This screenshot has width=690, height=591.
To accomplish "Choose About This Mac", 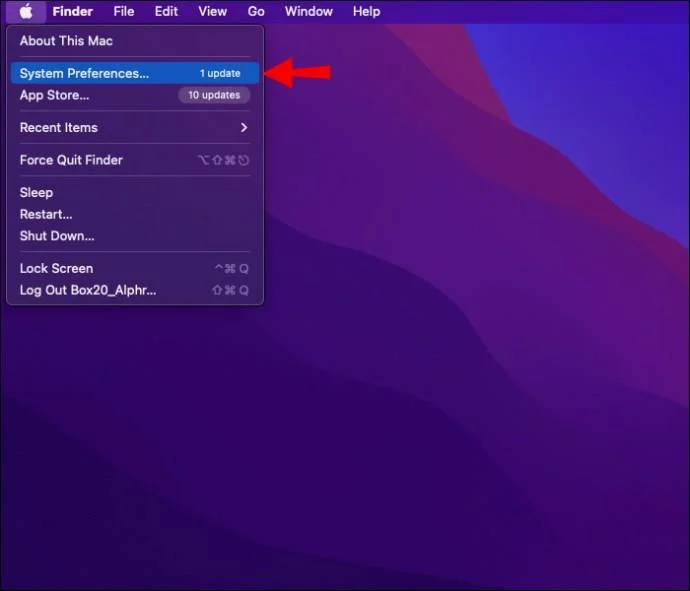I will coord(135,41).
